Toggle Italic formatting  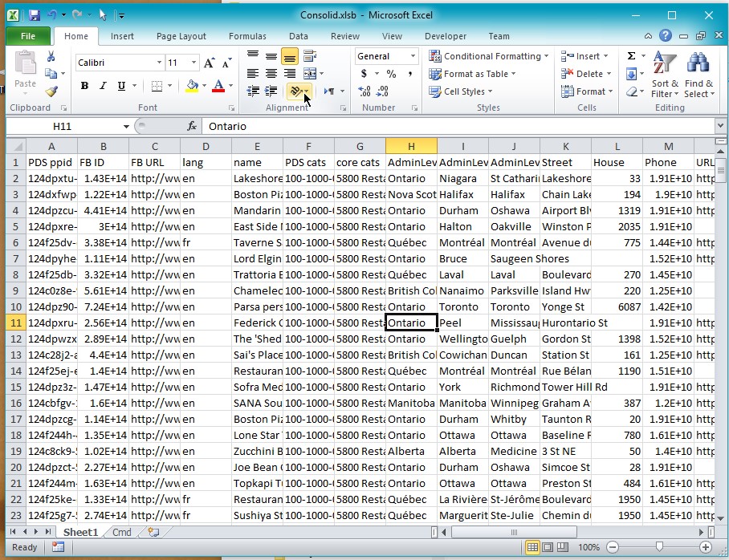pos(103,86)
